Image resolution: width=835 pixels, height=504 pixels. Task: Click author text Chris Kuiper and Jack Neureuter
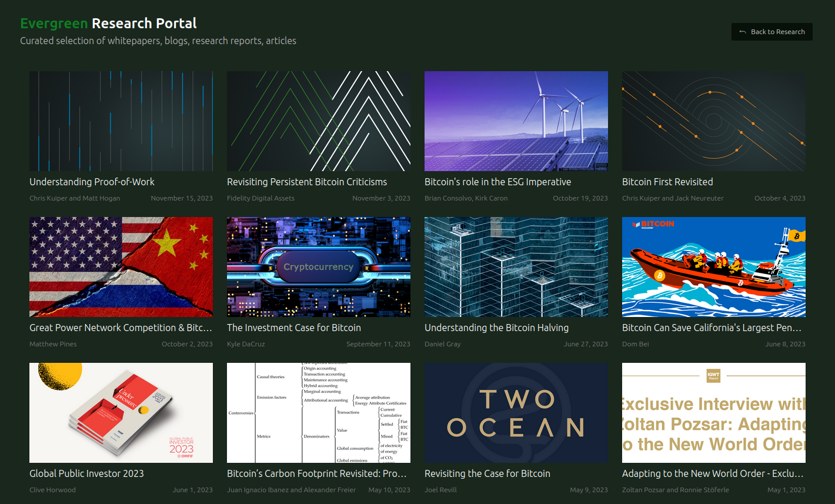point(673,198)
